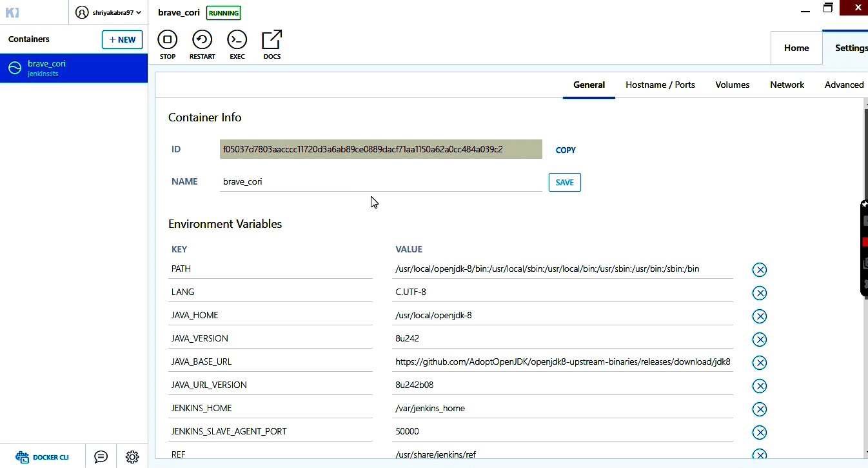
Task: Open Kitematic preferences gear icon
Action: pyautogui.click(x=132, y=457)
